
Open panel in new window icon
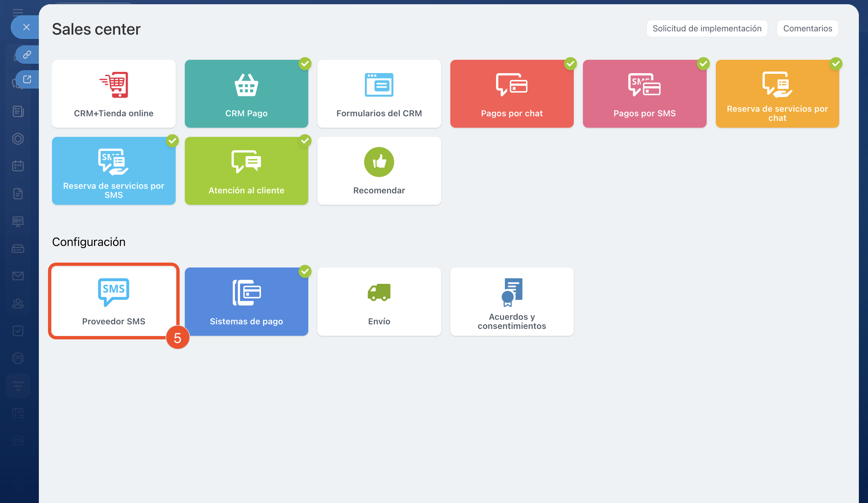[27, 79]
